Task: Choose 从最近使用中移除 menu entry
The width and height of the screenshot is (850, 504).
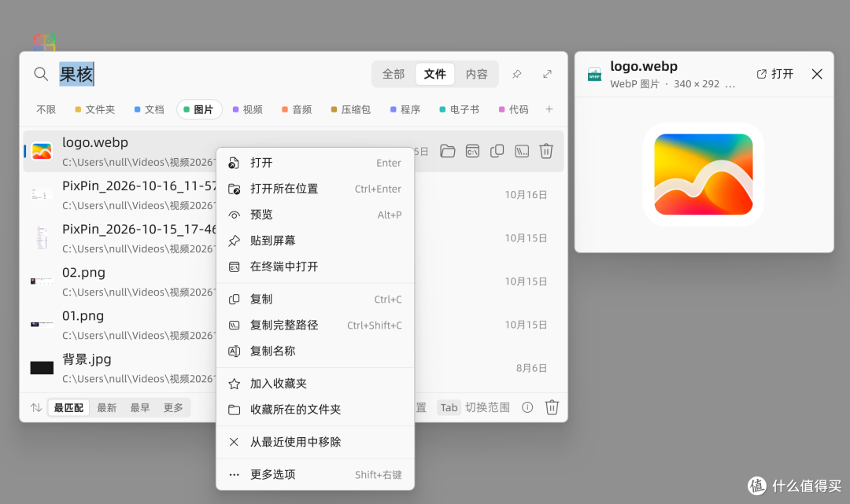Action: pyautogui.click(x=315, y=443)
